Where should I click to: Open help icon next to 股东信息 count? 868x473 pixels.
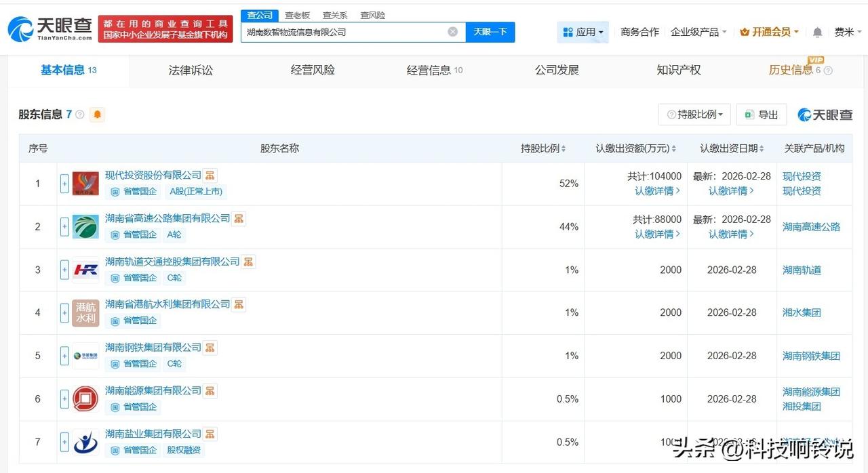tap(80, 115)
